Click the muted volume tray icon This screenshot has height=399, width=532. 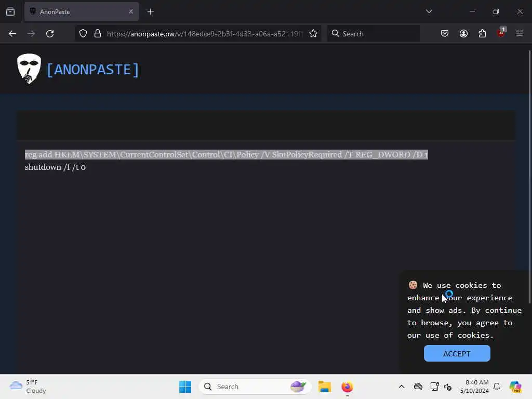tap(448, 387)
